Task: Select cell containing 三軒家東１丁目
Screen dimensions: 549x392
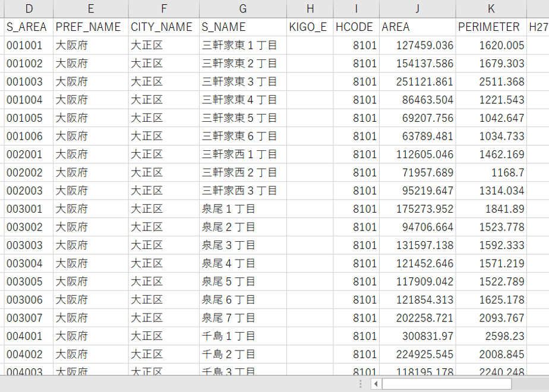Action: click(243, 45)
